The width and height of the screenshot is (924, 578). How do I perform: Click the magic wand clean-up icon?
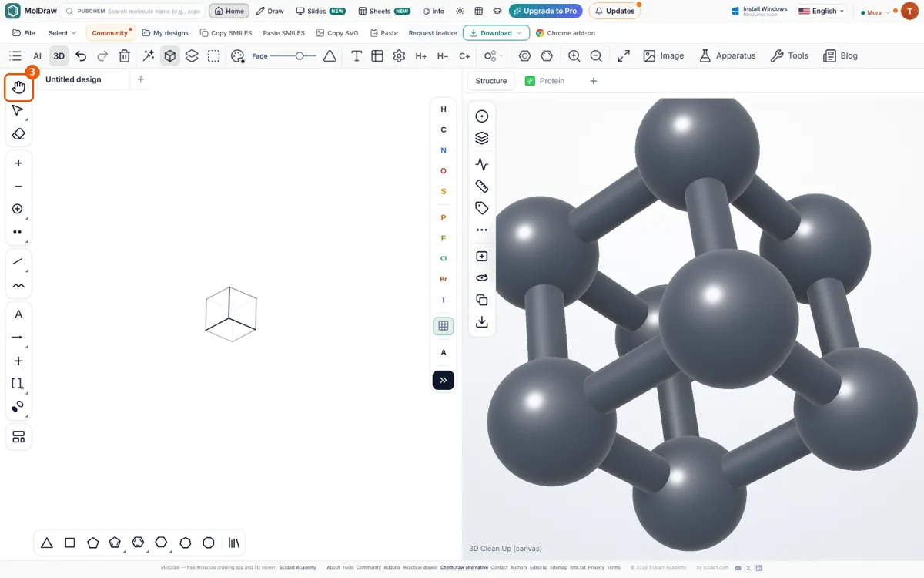click(149, 55)
